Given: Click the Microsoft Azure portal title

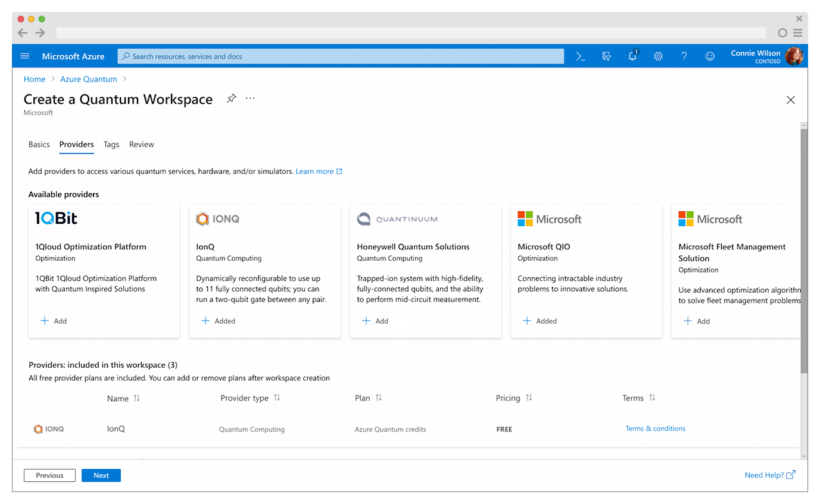Looking at the screenshot, I should (73, 56).
